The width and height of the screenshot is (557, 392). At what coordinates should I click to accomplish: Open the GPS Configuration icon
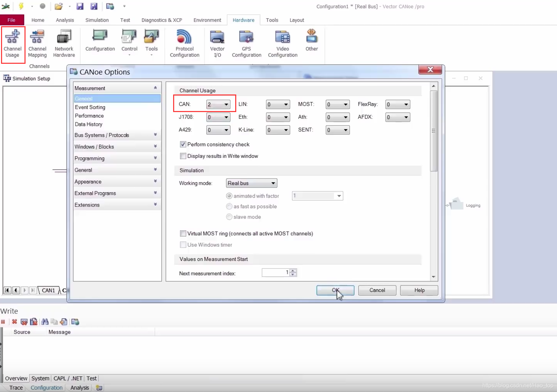247,44
